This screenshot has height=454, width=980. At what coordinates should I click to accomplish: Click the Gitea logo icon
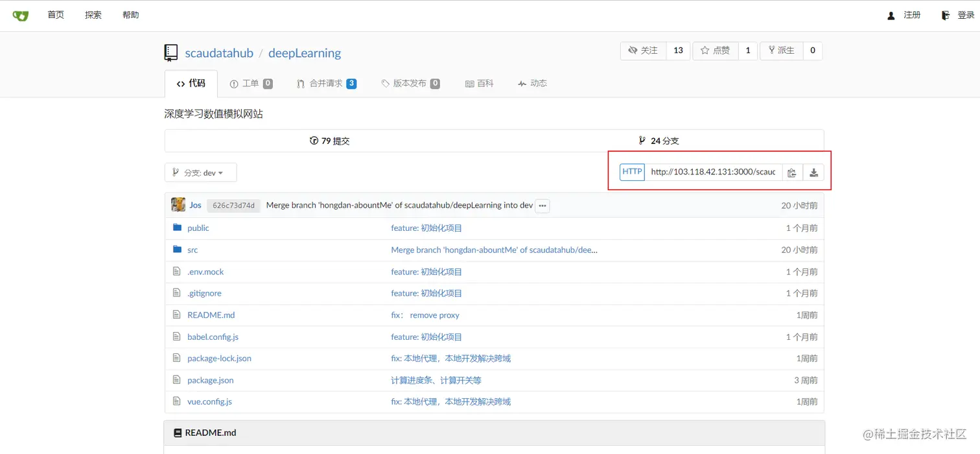pos(21,15)
